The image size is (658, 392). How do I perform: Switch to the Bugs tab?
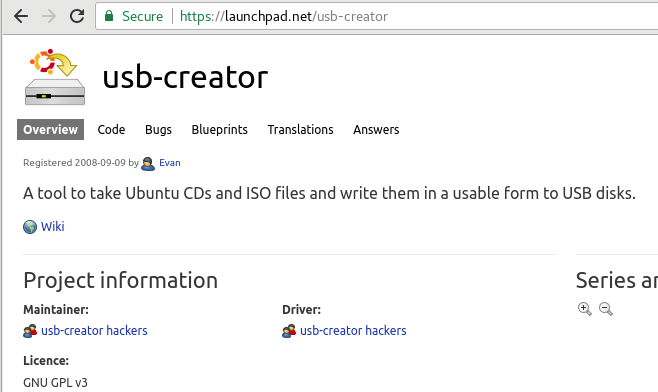pos(158,130)
